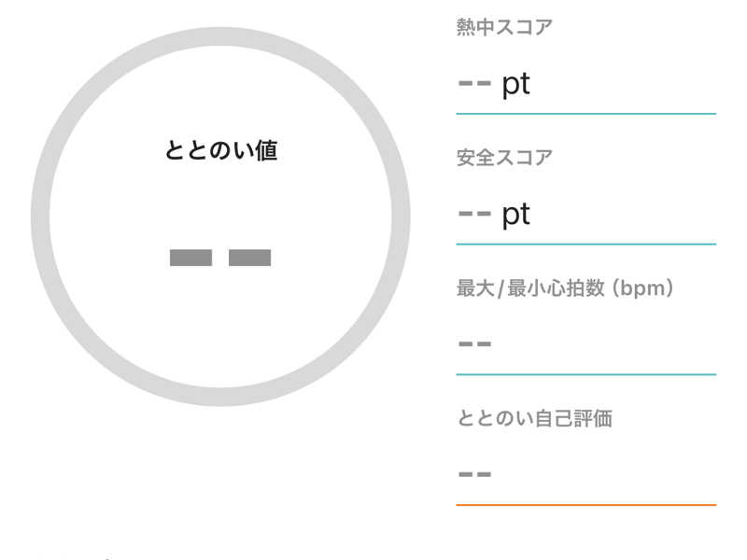The width and height of the screenshot is (747, 560).
Task: Click the gray ととのい値 circular gauge ring
Action: [x=40, y=217]
